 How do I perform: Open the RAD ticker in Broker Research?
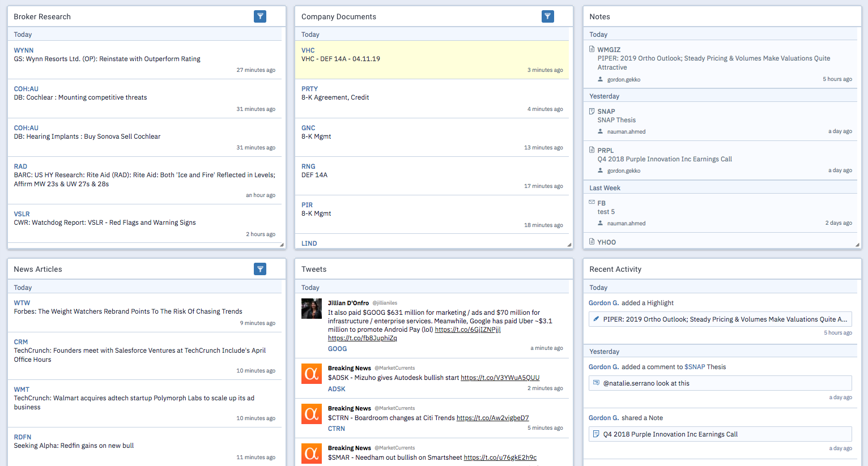[x=20, y=166]
